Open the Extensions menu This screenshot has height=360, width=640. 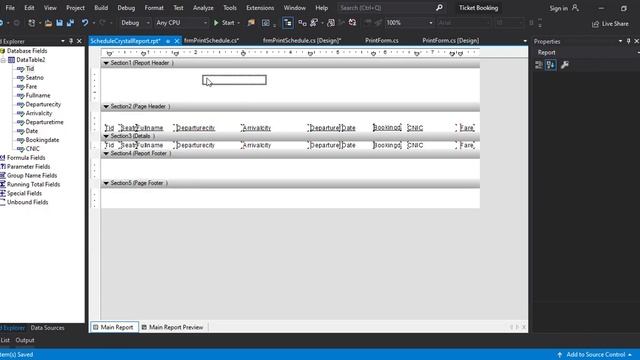click(x=260, y=8)
